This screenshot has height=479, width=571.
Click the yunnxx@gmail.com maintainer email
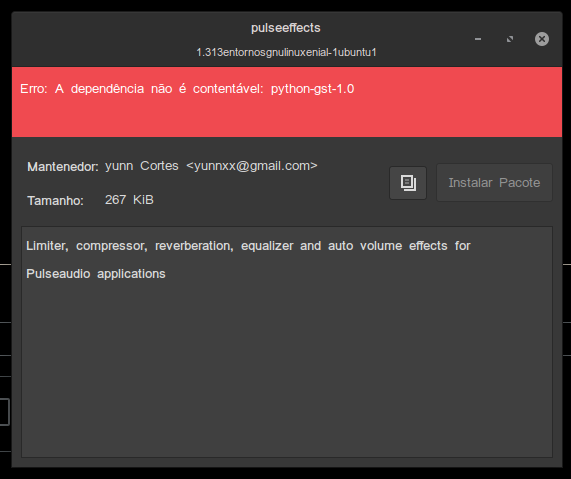coord(252,166)
